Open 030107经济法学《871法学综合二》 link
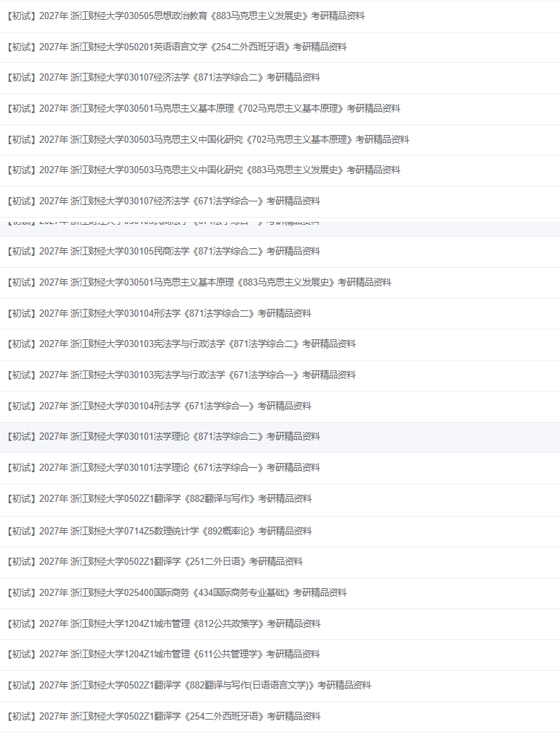 (x=163, y=78)
